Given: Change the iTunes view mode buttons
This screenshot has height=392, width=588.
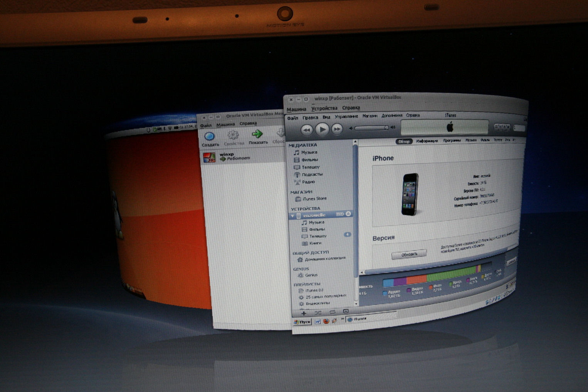Looking at the screenshot, I should click(502, 127).
